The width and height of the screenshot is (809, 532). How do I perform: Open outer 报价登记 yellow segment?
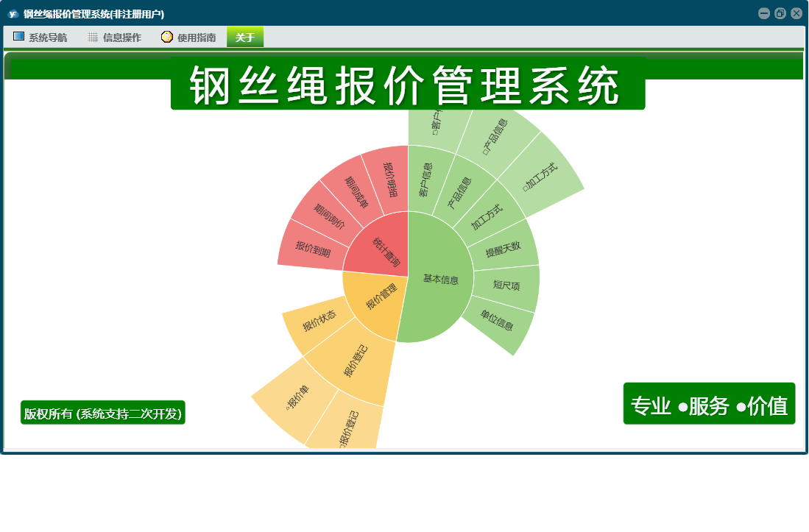(x=349, y=428)
